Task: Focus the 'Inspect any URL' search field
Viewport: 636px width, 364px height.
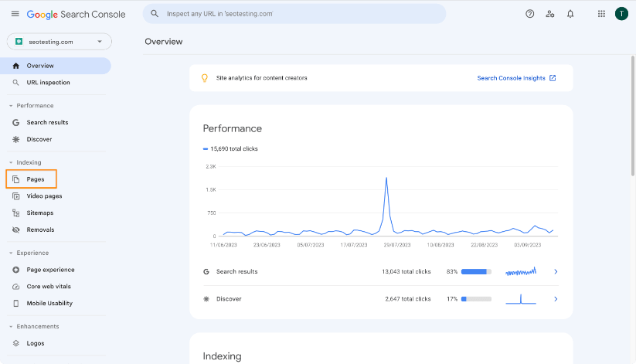Action: (294, 14)
